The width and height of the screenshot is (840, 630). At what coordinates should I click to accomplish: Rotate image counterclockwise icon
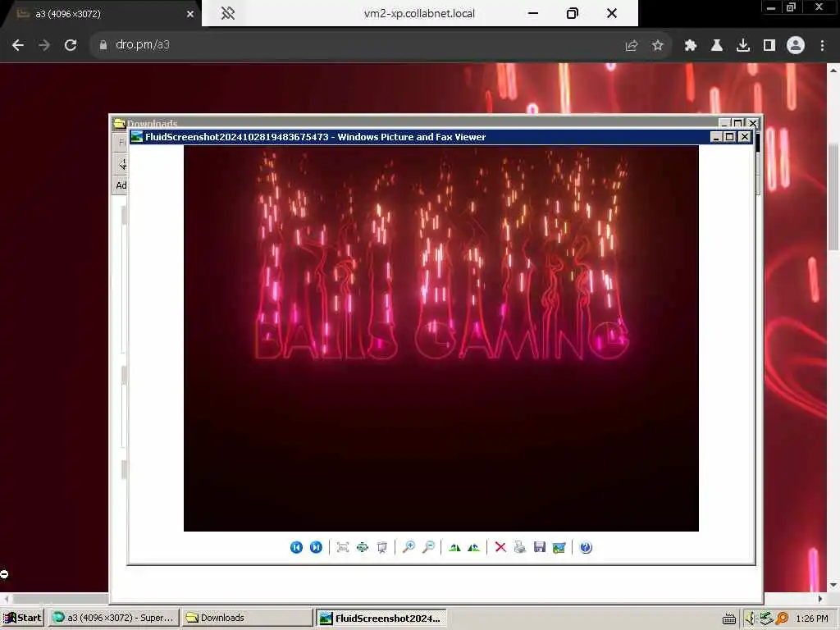click(473, 547)
